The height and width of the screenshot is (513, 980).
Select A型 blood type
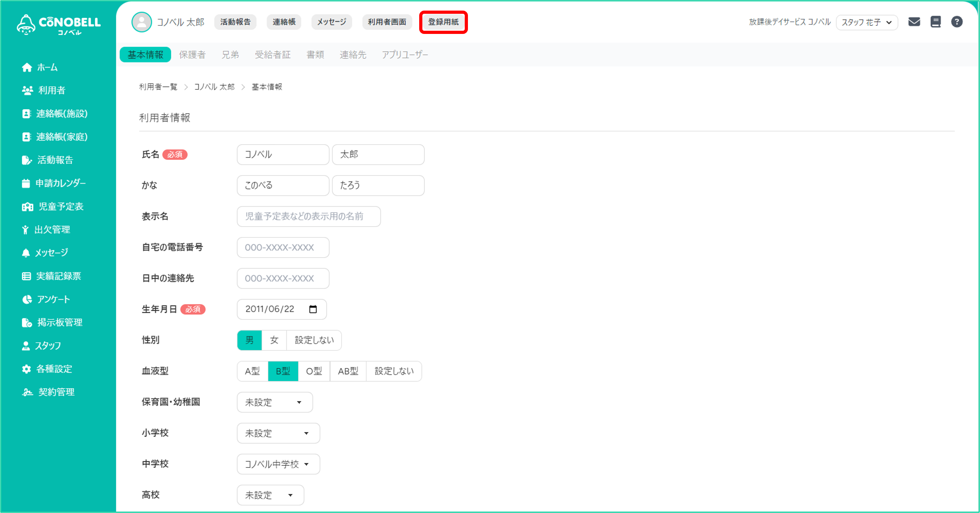252,371
